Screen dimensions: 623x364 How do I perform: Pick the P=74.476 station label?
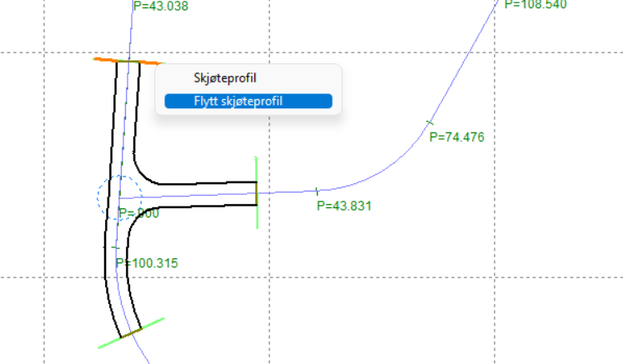click(x=456, y=137)
